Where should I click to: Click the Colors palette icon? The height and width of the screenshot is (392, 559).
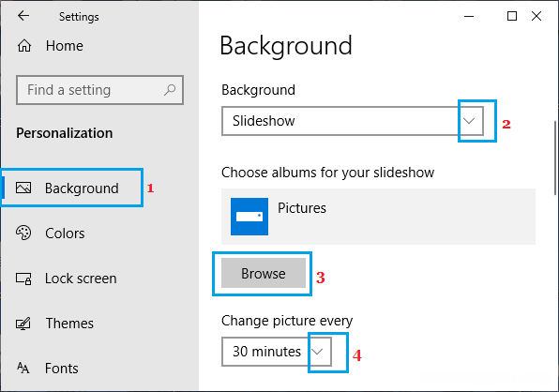coord(23,233)
